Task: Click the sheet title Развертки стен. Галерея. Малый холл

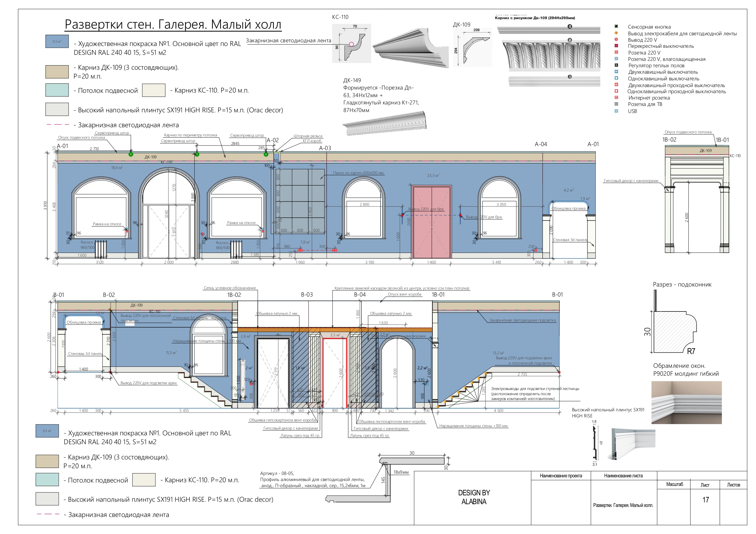Action: 173,24
